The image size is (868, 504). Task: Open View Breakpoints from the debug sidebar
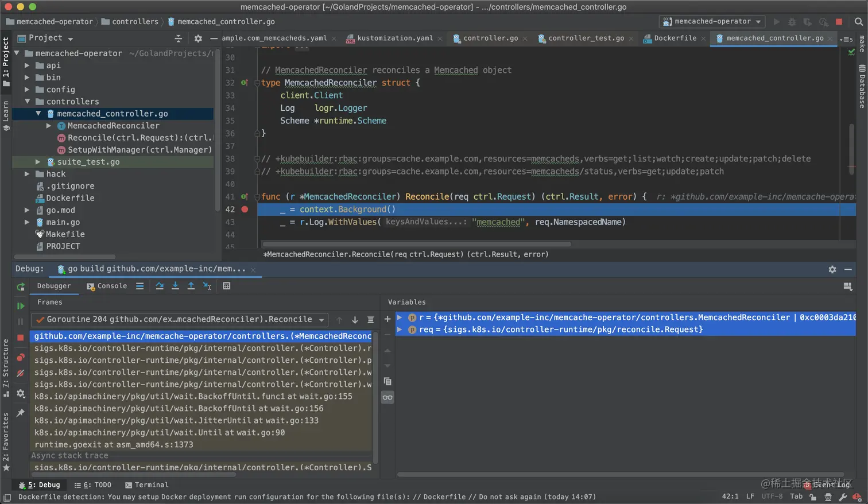[x=21, y=357]
